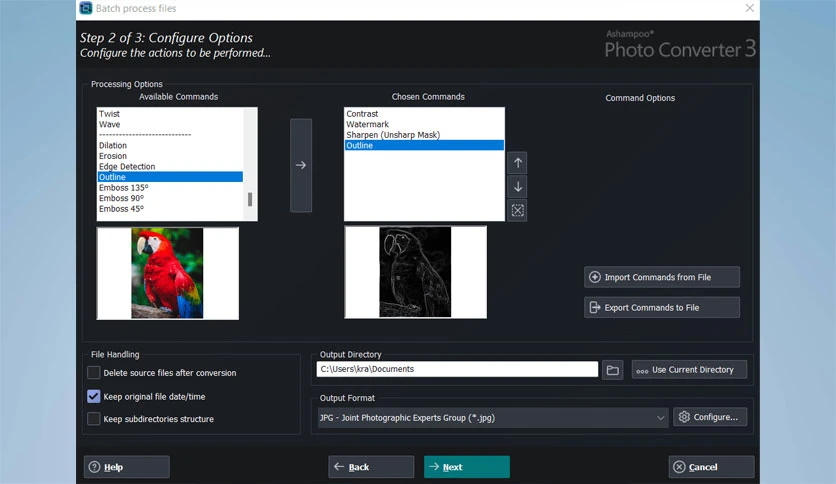Click the Help button

point(127,467)
